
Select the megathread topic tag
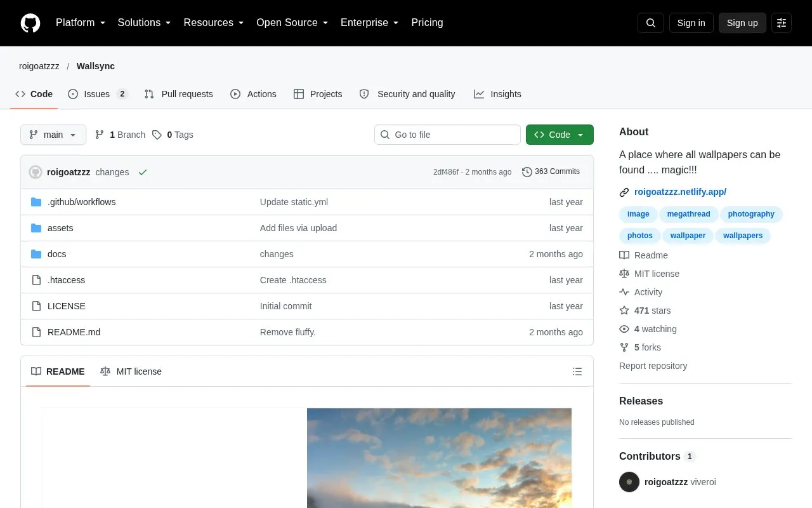(688, 214)
